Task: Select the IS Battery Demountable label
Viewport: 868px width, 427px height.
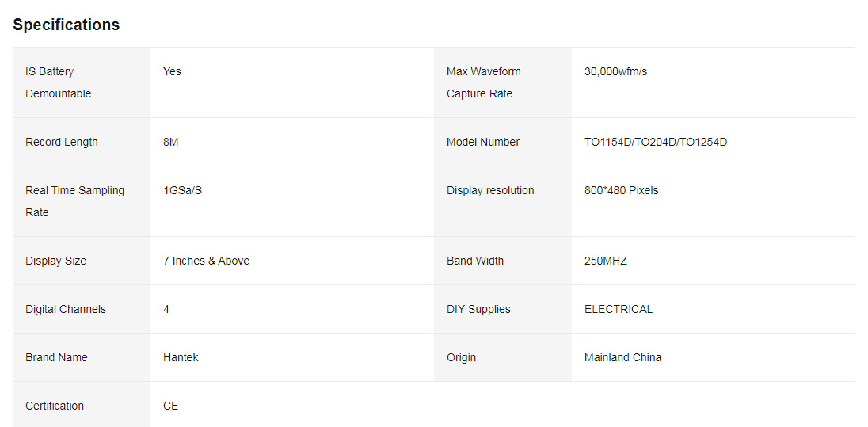Action: [x=58, y=82]
